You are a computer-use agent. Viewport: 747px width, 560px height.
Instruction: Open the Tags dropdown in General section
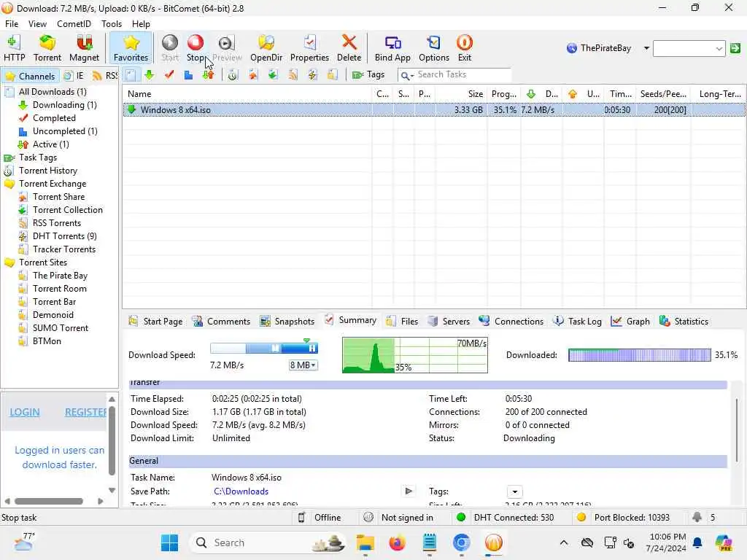514,491
